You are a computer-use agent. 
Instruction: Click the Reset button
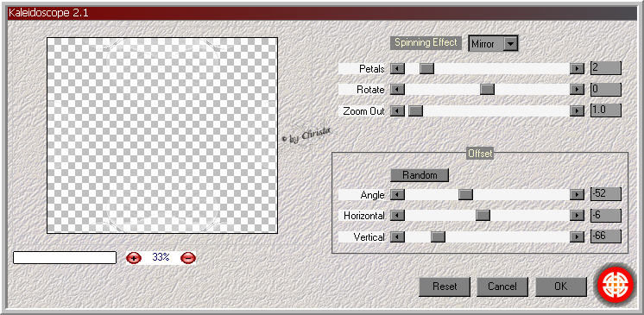point(445,287)
